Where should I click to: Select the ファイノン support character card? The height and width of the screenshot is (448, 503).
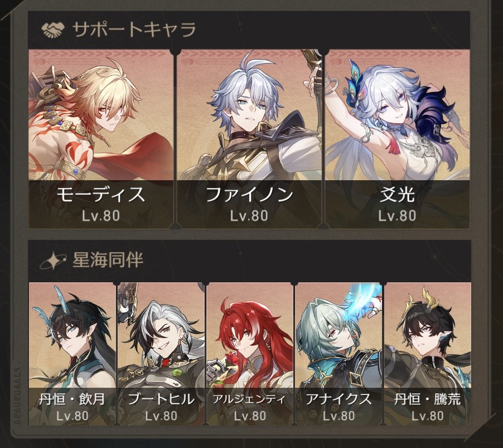[x=249, y=139]
